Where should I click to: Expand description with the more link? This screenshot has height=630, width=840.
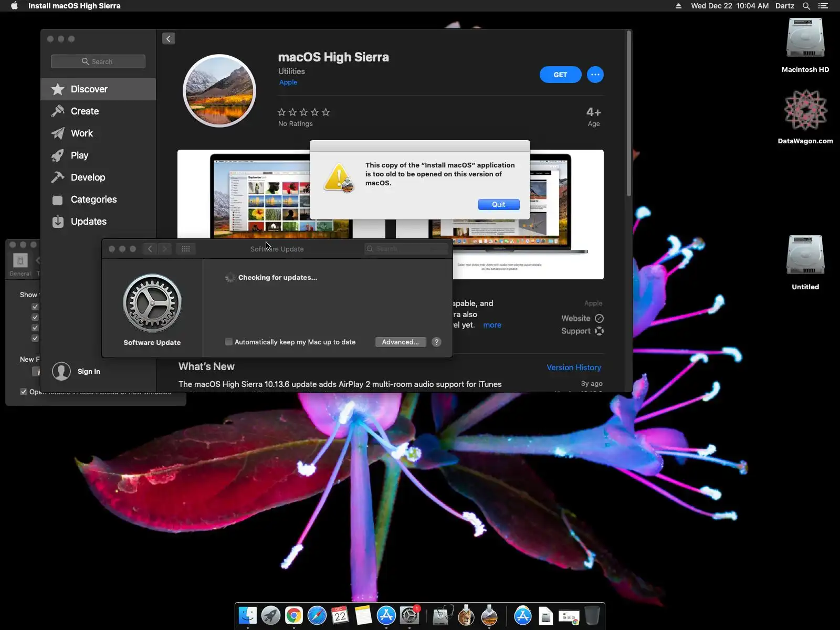point(492,325)
